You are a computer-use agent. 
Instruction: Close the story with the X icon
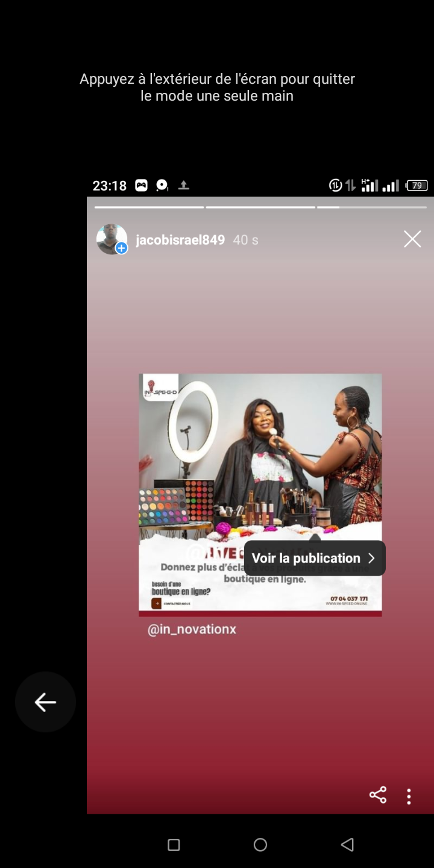412,239
